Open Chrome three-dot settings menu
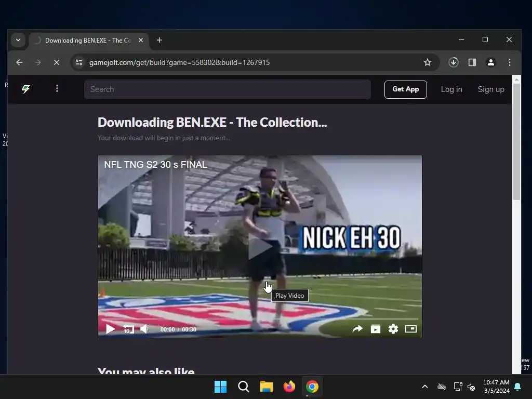Image resolution: width=532 pixels, height=399 pixels. [509, 62]
